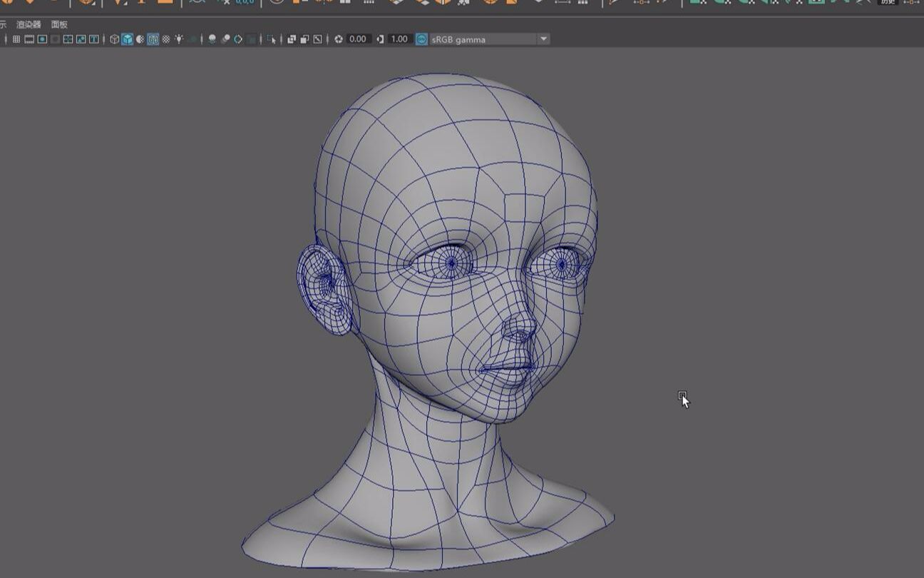Switch to wireframe display mode
924x578 pixels.
click(x=114, y=39)
